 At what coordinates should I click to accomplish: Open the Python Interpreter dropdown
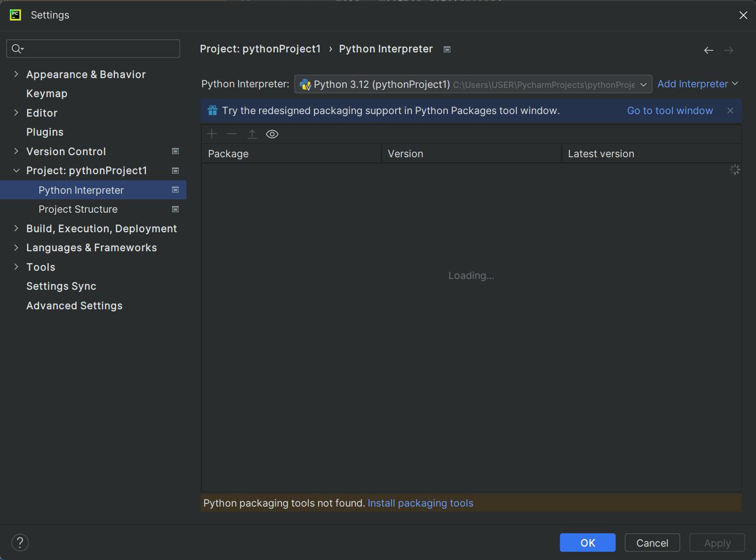click(473, 84)
